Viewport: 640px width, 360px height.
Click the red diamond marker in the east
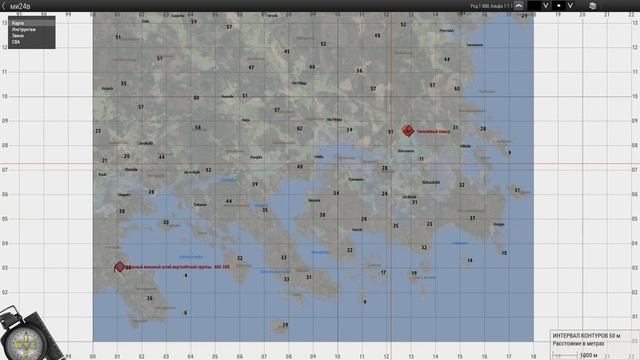(x=408, y=131)
